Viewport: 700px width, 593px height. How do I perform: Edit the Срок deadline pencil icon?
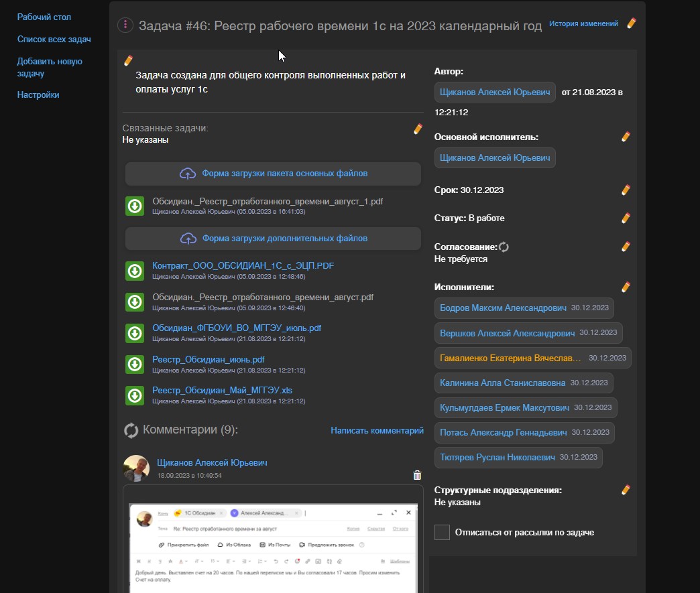coord(626,190)
